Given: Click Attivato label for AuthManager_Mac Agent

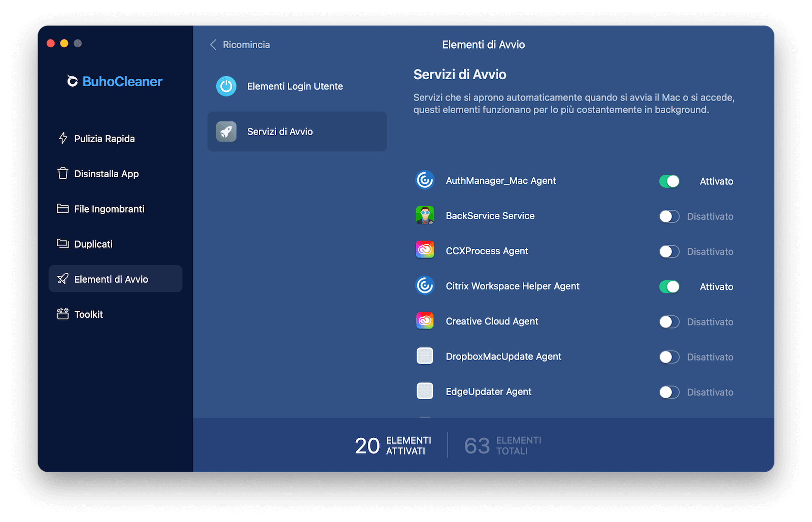Looking at the screenshot, I should [x=717, y=181].
